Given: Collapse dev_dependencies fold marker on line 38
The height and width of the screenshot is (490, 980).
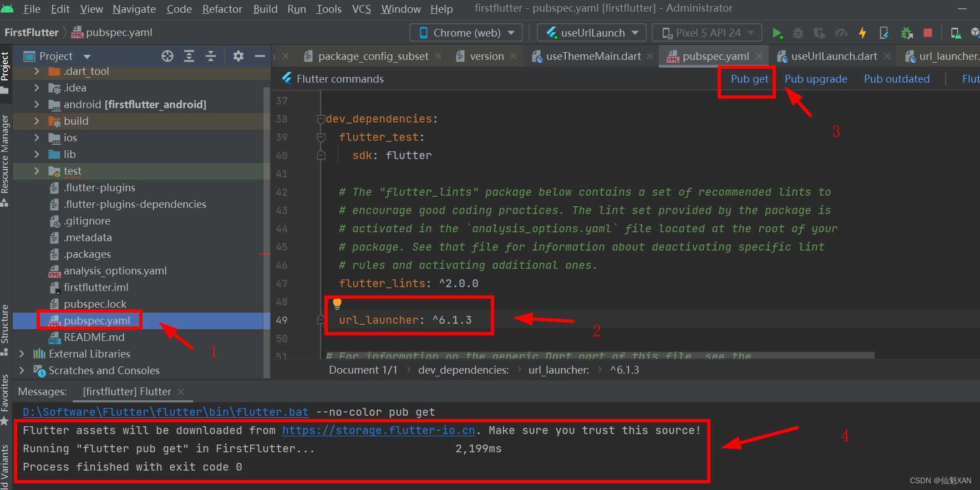Looking at the screenshot, I should [321, 119].
